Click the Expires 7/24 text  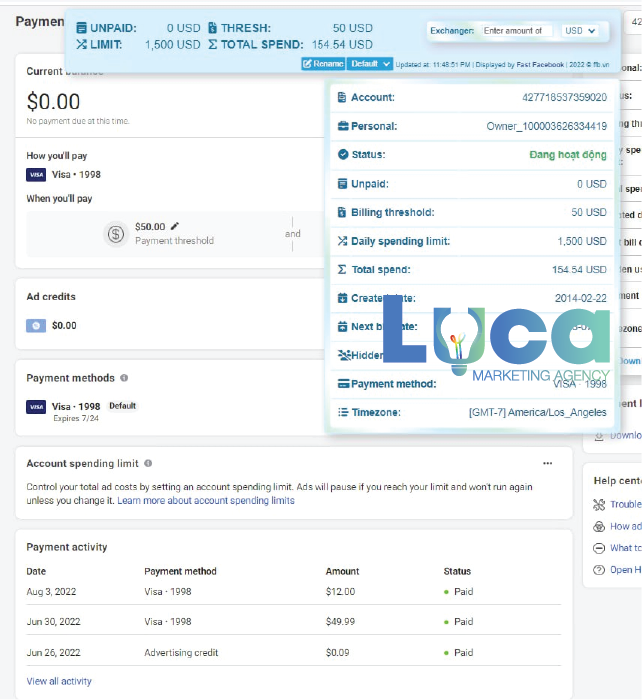coord(76,418)
